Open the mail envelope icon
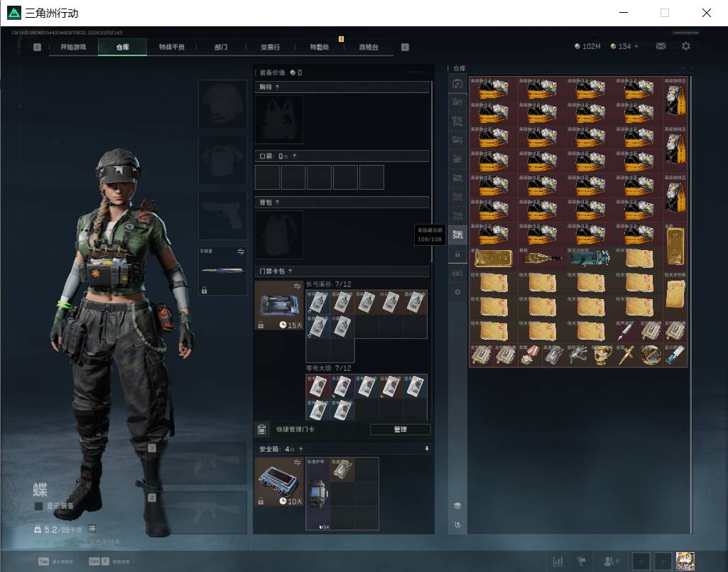This screenshot has width=728, height=572. tap(661, 46)
